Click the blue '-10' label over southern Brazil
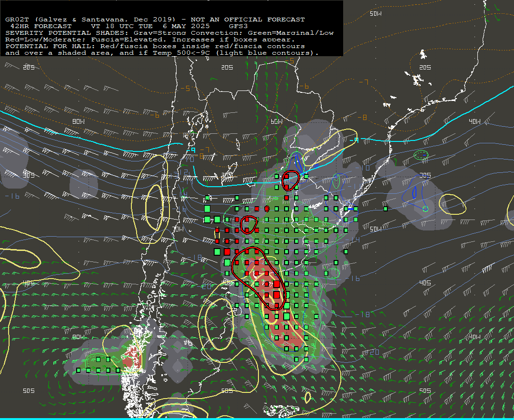 [x=363, y=168]
